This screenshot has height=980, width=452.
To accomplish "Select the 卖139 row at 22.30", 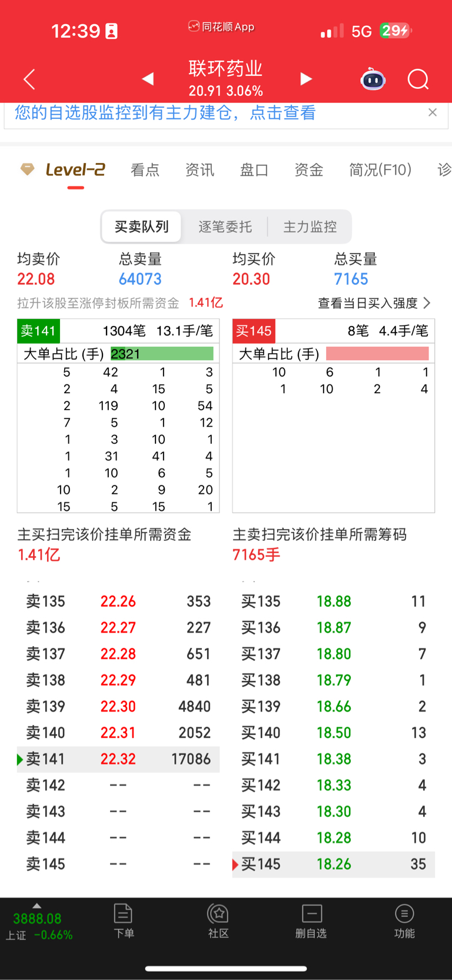I will click(x=118, y=706).
